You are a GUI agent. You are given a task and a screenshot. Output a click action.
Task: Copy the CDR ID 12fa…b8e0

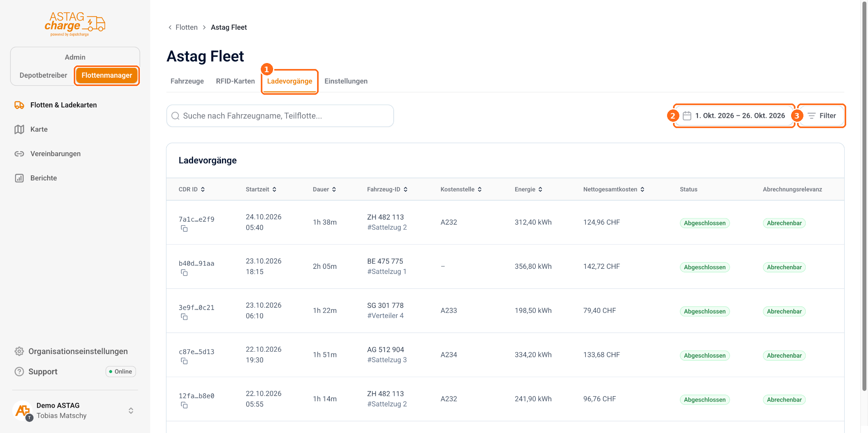click(184, 405)
